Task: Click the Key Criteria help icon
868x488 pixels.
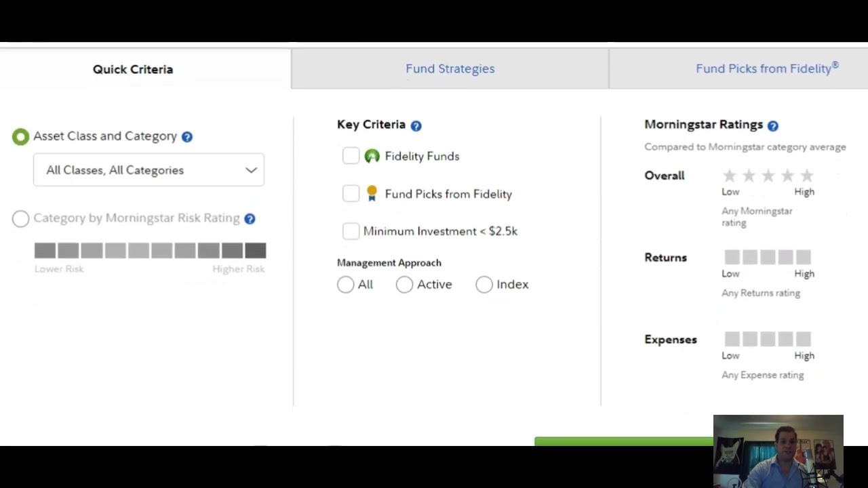Action: click(416, 125)
